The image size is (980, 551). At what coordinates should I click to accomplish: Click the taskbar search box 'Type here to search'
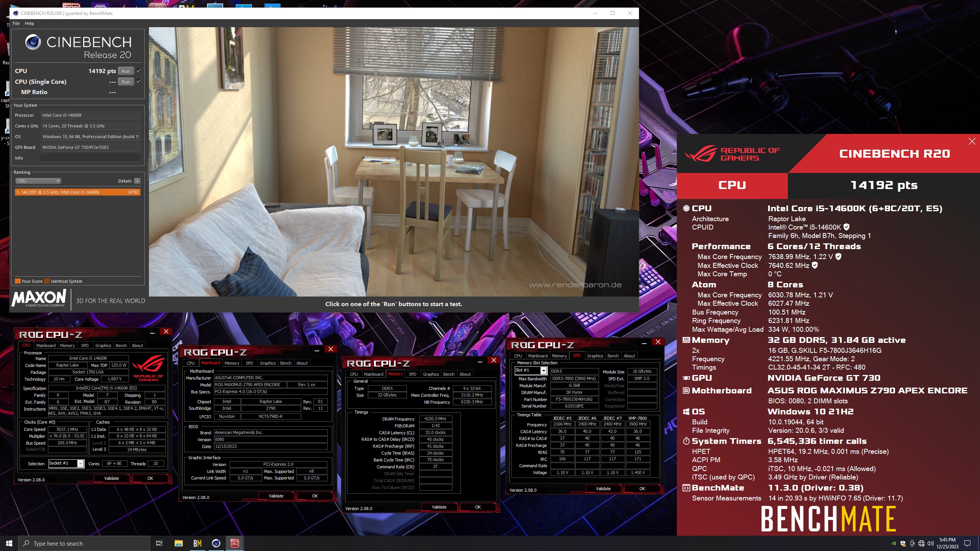(84, 543)
